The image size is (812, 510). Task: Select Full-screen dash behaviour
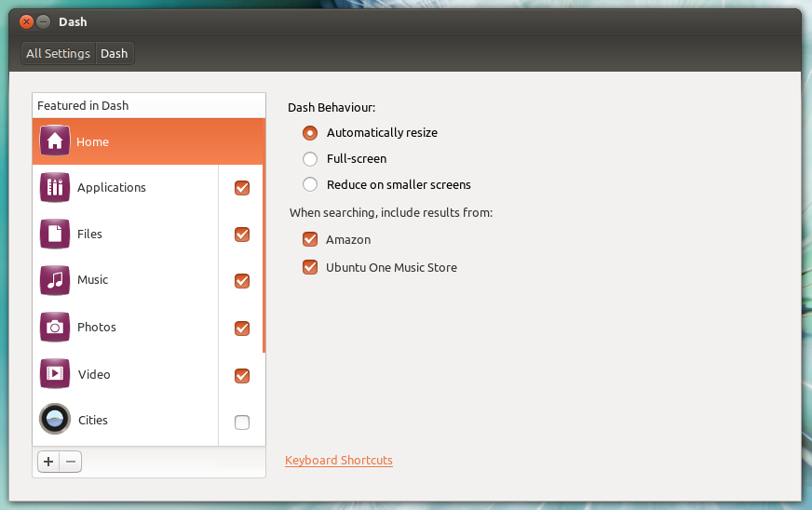310,158
